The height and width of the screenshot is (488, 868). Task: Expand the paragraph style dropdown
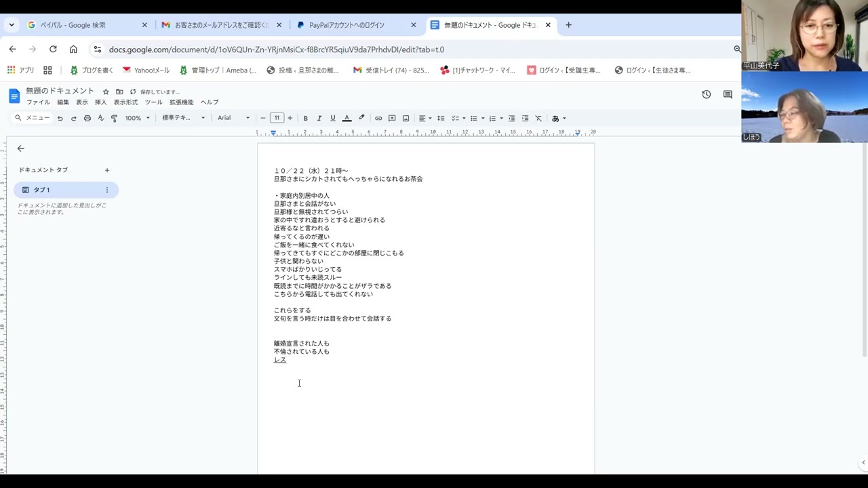pos(183,118)
